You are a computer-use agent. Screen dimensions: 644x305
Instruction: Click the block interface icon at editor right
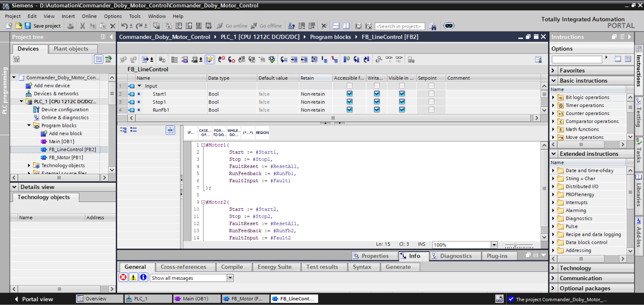[x=538, y=60]
